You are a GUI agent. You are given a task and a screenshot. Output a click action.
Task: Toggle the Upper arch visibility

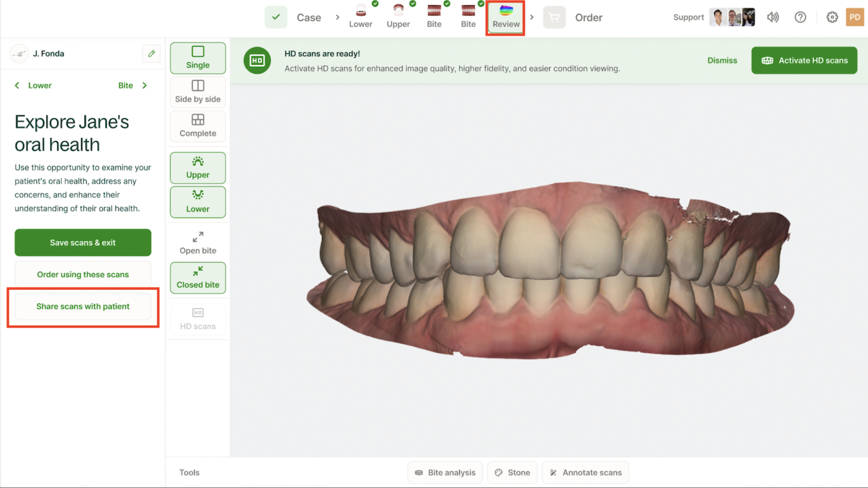pyautogui.click(x=198, y=168)
